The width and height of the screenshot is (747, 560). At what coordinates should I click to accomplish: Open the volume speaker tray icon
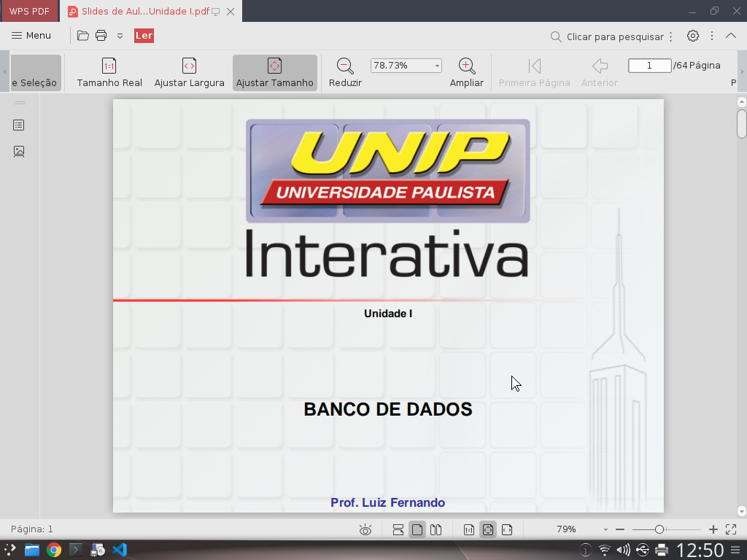pyautogui.click(x=624, y=550)
